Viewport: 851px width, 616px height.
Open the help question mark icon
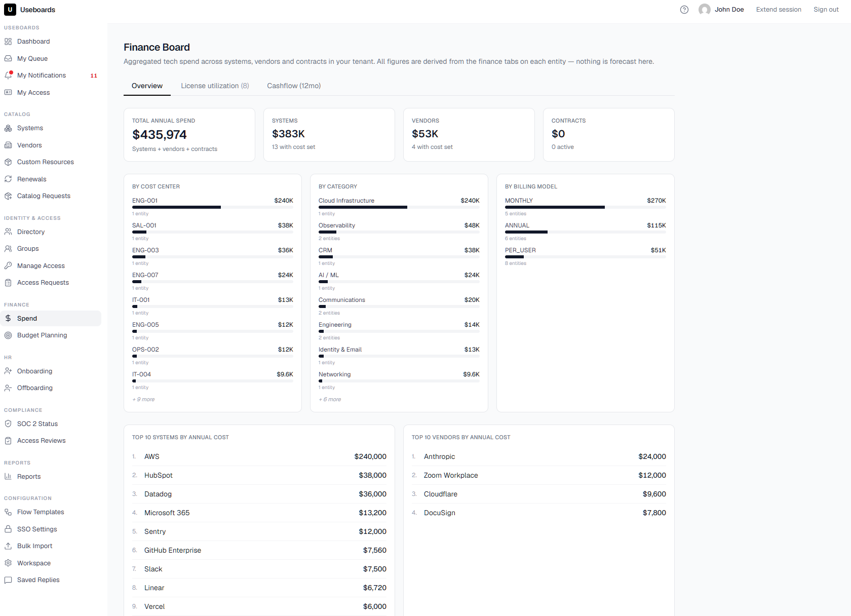pos(684,10)
